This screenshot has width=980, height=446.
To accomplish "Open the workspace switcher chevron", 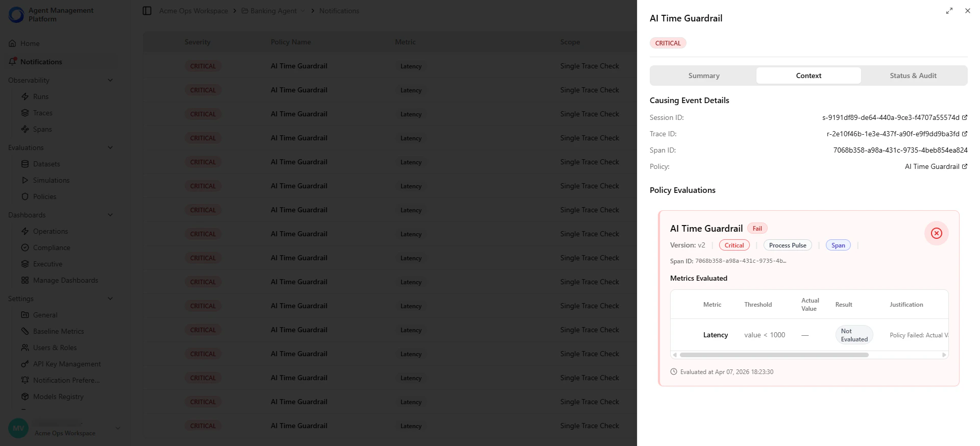I will [118, 428].
